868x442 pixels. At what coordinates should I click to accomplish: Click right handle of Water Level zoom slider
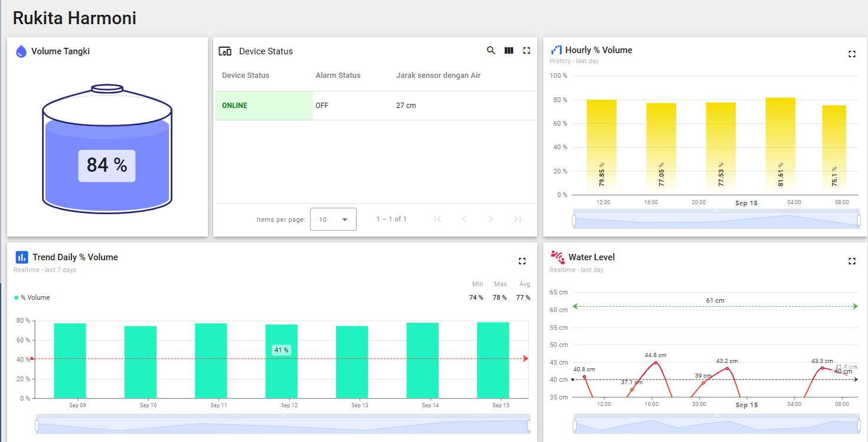point(859,425)
